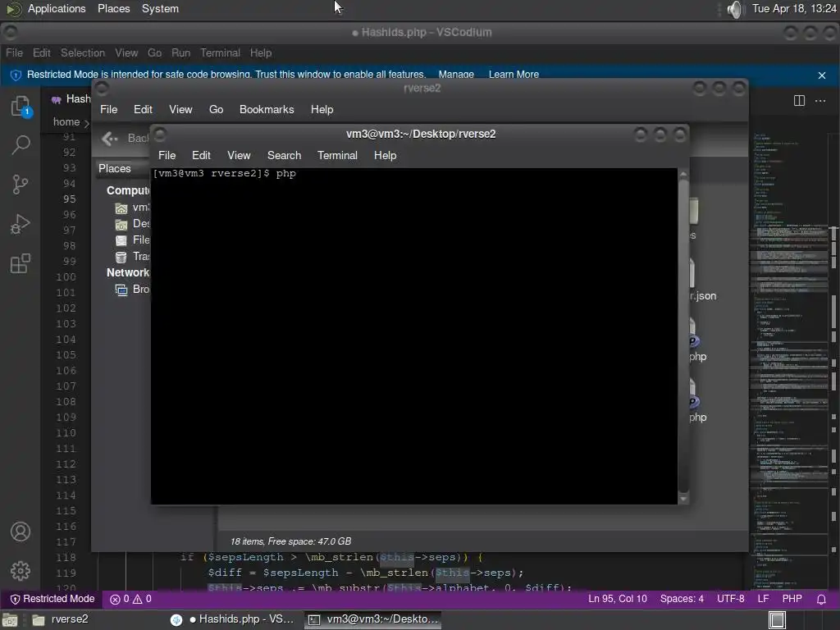
Task: Open the Accounts icon in activity bar
Action: [21, 532]
